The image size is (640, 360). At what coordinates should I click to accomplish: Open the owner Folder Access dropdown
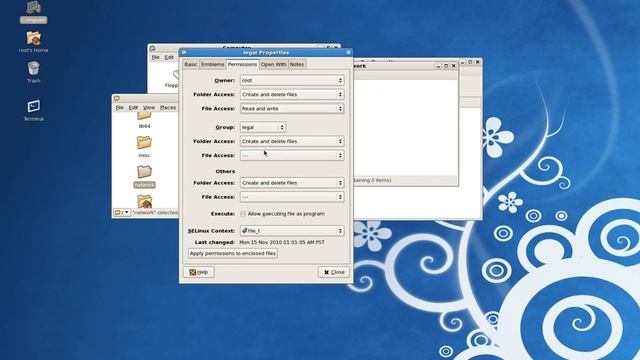(x=292, y=94)
